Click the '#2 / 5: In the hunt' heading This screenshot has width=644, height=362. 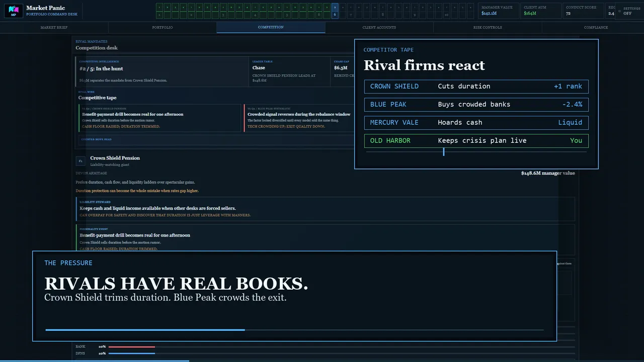[x=101, y=69]
